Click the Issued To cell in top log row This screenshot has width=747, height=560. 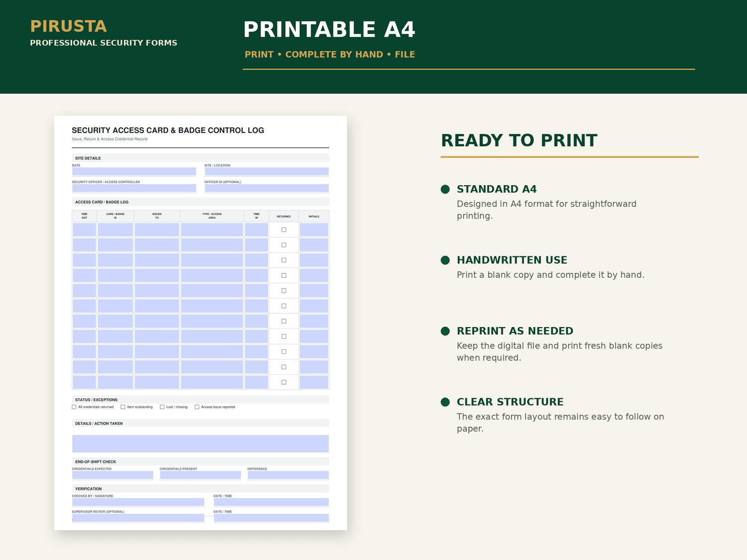coord(157,230)
